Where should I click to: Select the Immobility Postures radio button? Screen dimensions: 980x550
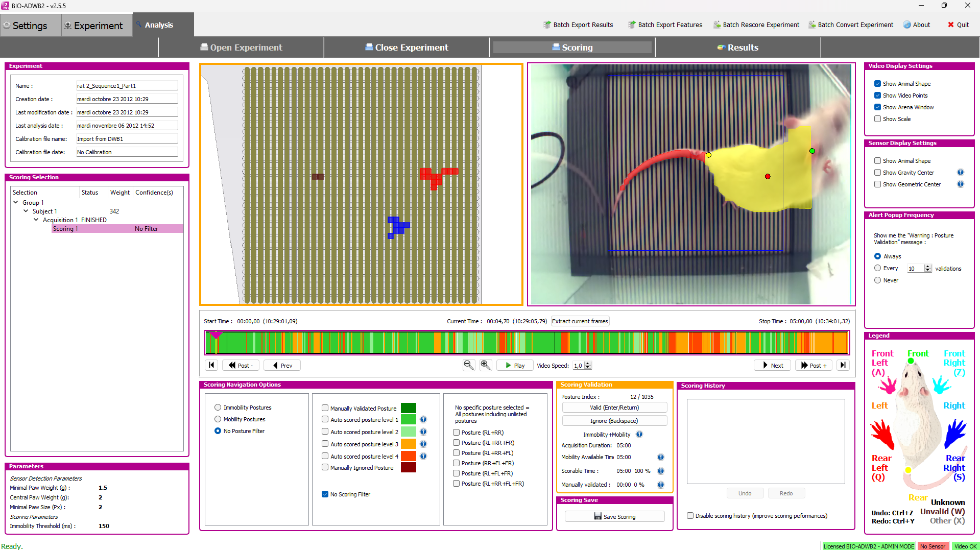coord(218,408)
